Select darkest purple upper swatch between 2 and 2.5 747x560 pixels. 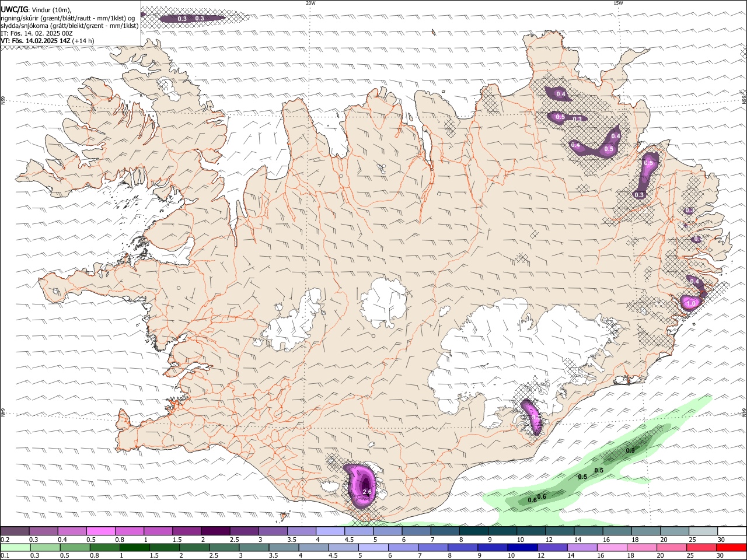pos(215,531)
